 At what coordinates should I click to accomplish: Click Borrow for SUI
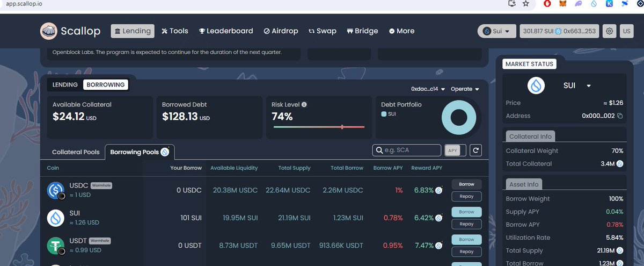point(466,212)
